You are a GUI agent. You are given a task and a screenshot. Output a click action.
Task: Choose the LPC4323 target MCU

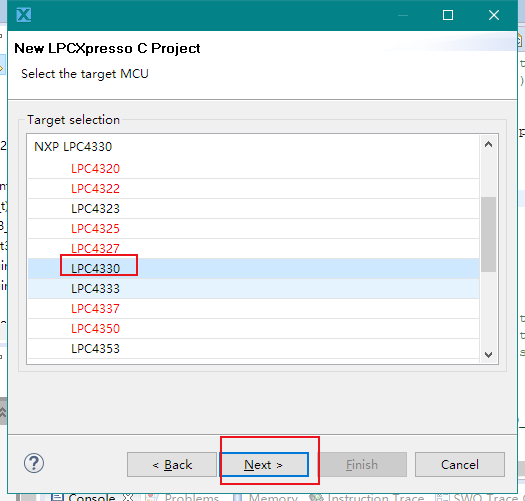[253, 209]
